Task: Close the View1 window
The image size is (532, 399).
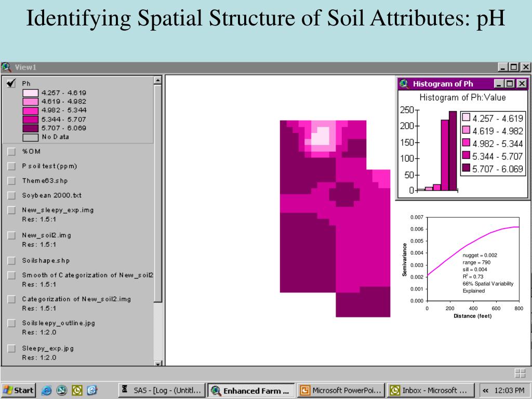Action: [x=526, y=67]
